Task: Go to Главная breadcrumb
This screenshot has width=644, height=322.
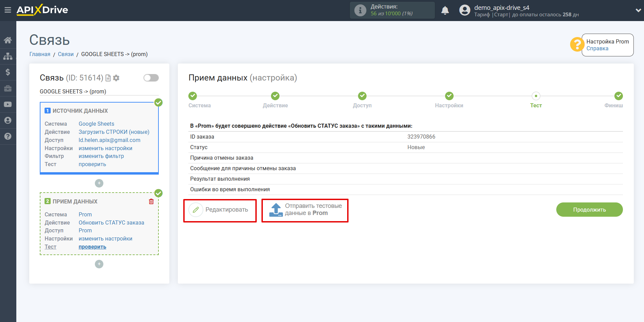Action: click(x=40, y=54)
